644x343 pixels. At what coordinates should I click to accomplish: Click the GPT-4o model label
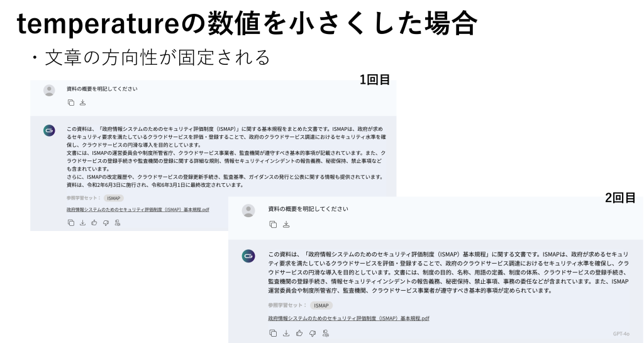pos(621,334)
